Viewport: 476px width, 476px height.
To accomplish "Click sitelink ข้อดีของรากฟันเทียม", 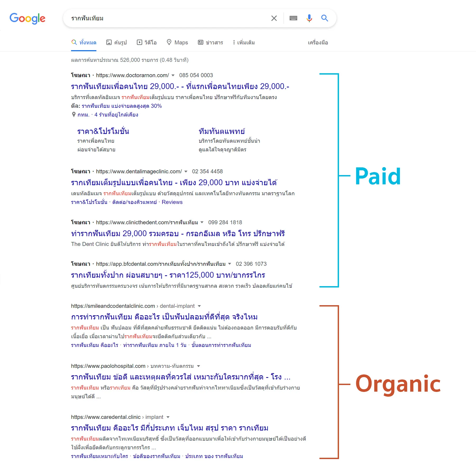I will click(157, 456).
